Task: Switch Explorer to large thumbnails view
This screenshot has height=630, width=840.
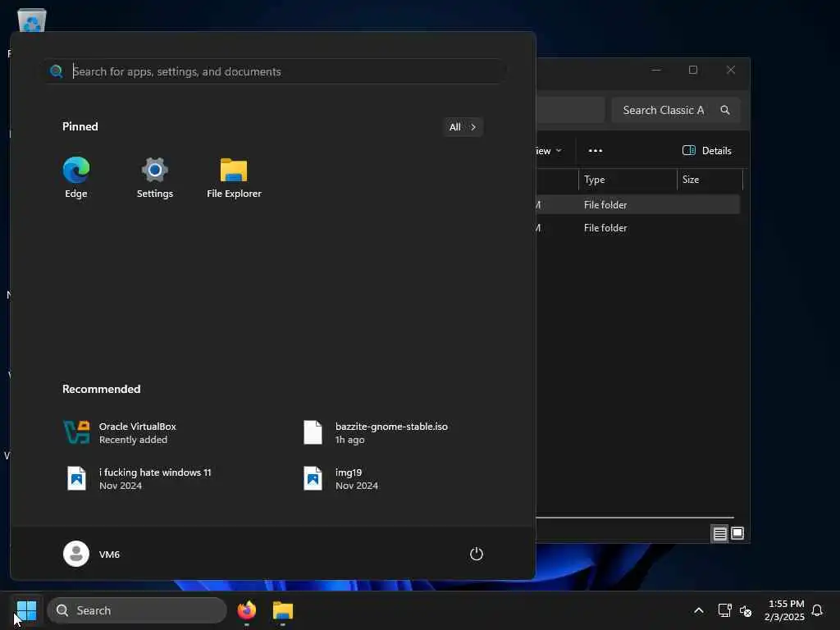Action: click(x=737, y=533)
